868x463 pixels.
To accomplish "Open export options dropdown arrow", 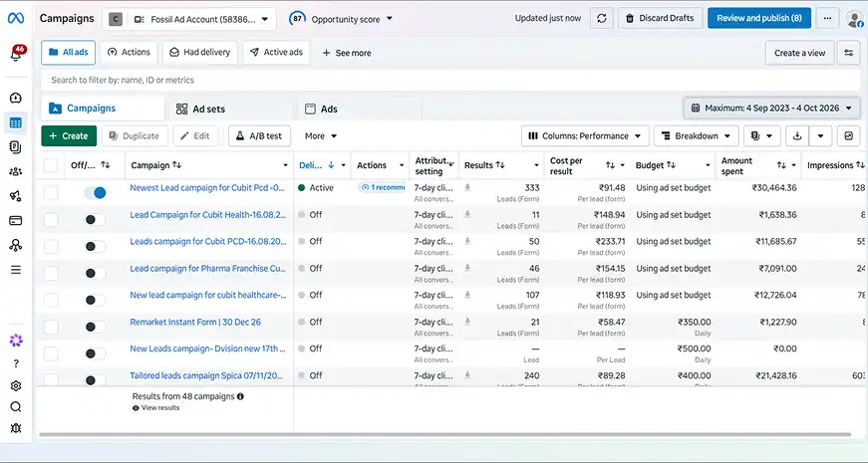I will [820, 136].
